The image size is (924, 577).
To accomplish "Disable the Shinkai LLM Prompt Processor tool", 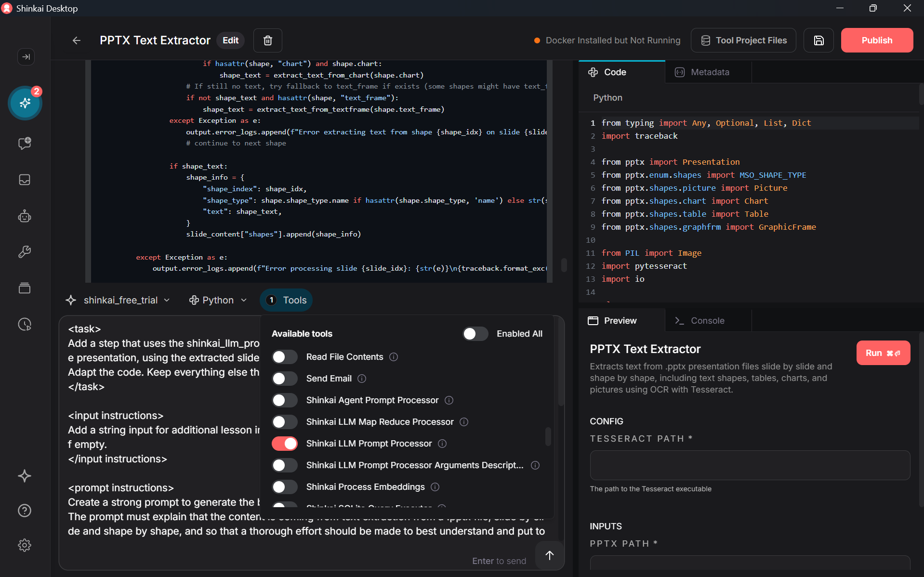I will coord(285,443).
